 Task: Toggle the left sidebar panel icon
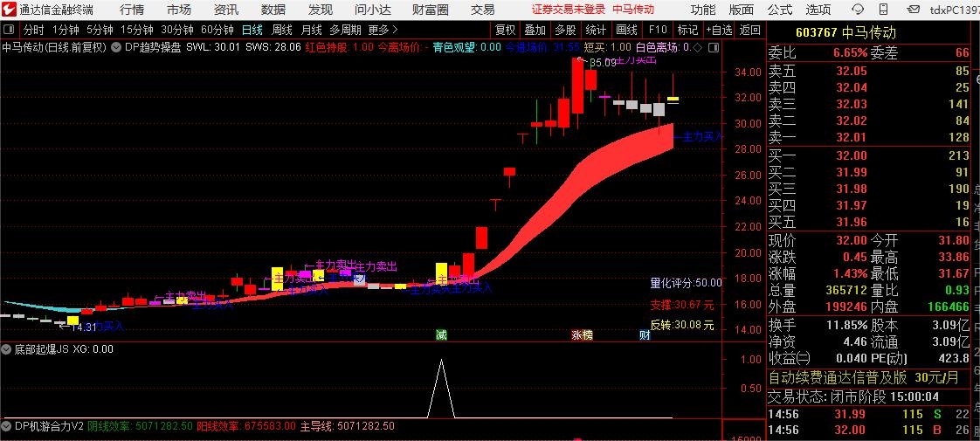point(9,30)
